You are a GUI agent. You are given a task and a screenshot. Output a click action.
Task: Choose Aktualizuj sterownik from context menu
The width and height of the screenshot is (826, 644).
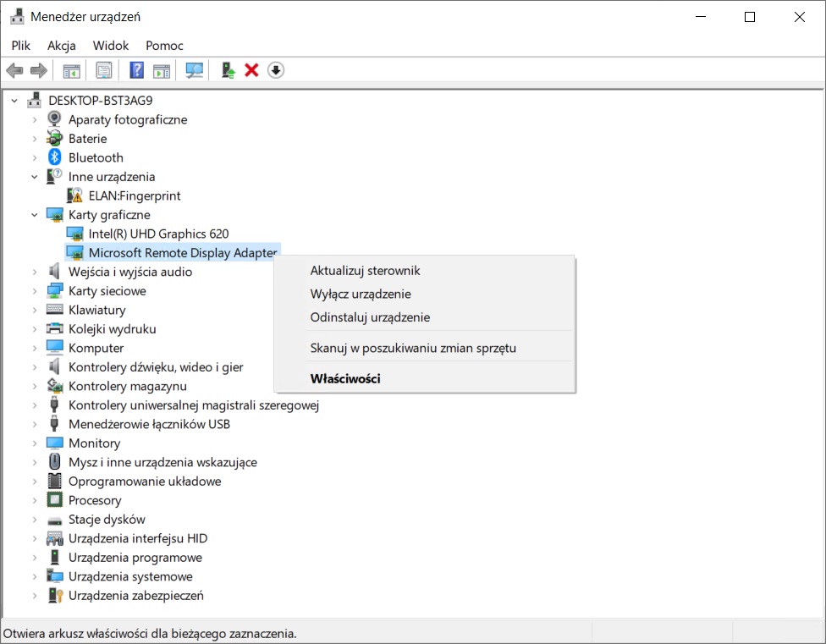(365, 271)
